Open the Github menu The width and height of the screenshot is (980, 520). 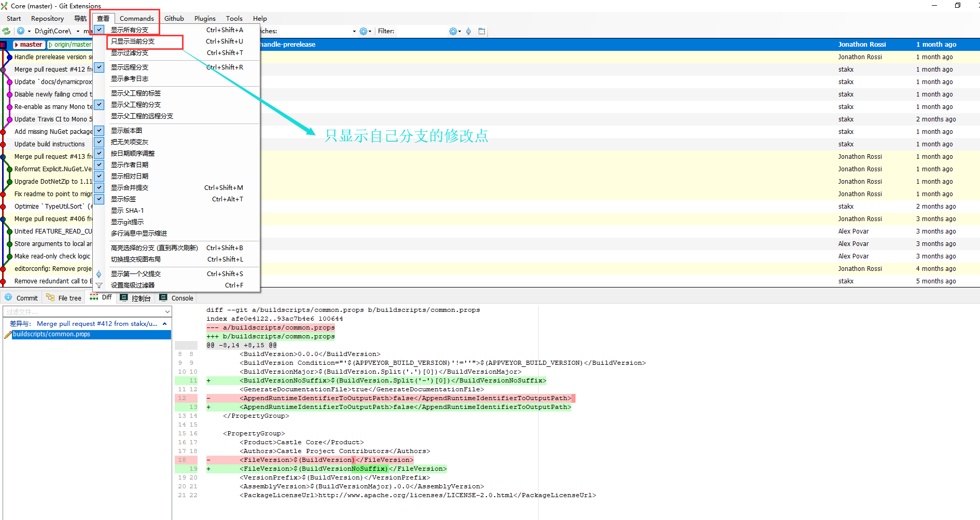coord(174,19)
